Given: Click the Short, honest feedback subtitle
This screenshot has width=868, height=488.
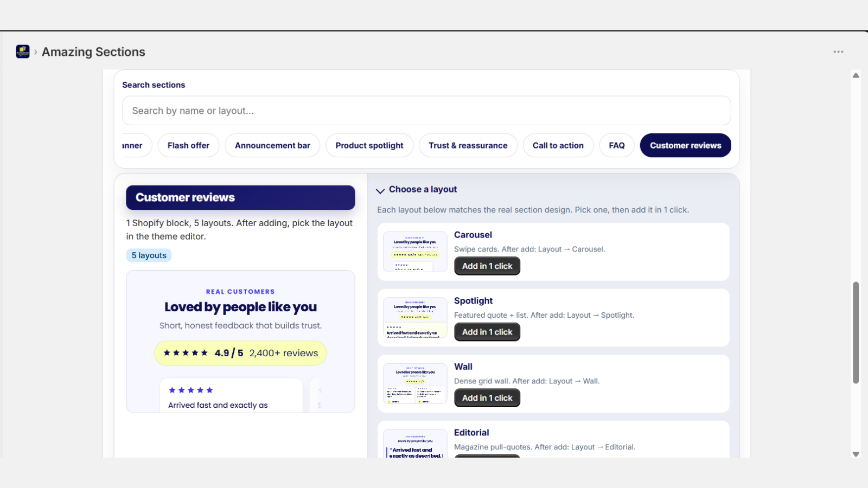Looking at the screenshot, I should coord(240,325).
